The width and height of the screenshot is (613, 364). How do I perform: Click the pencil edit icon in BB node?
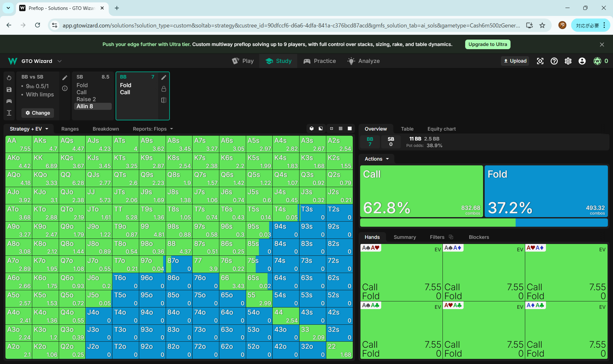coord(164,77)
